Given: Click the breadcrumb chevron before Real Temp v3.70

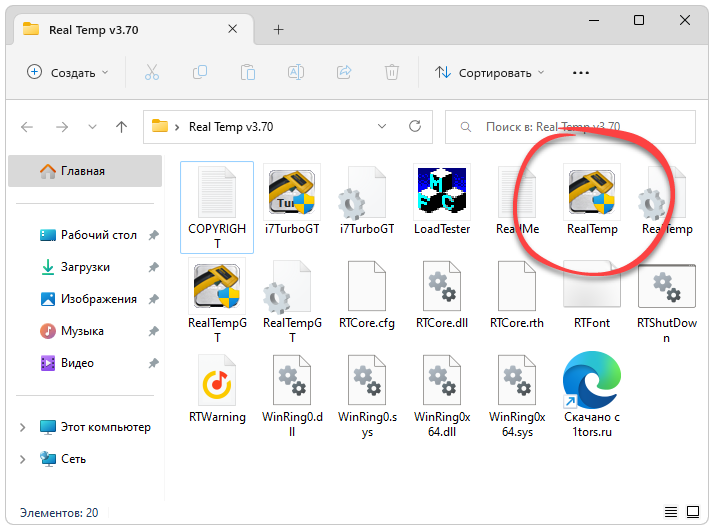Looking at the screenshot, I should [177, 127].
